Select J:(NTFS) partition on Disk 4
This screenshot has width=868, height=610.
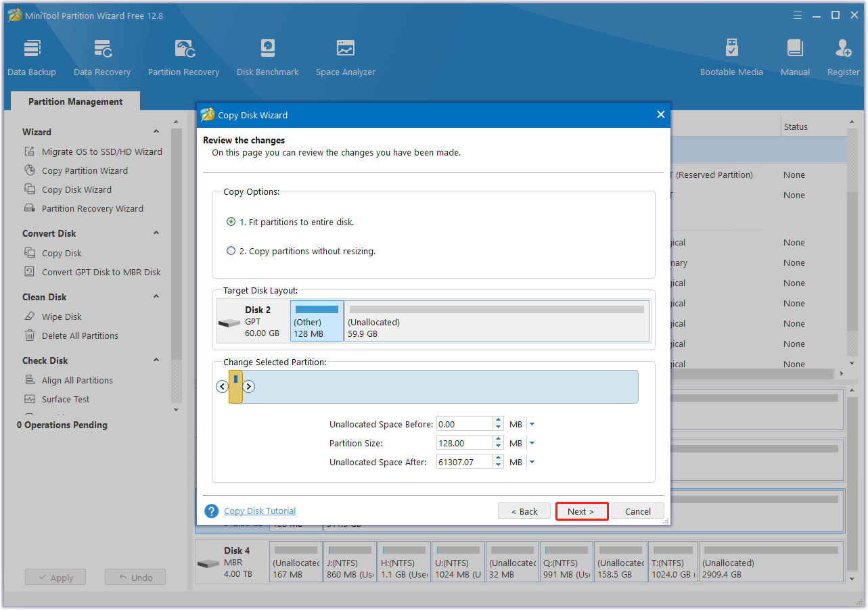[350, 562]
